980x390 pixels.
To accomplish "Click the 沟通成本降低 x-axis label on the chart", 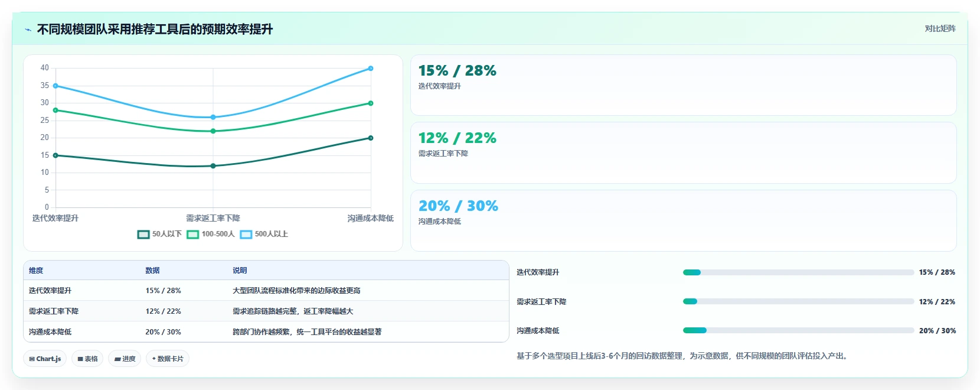I will pos(370,219).
